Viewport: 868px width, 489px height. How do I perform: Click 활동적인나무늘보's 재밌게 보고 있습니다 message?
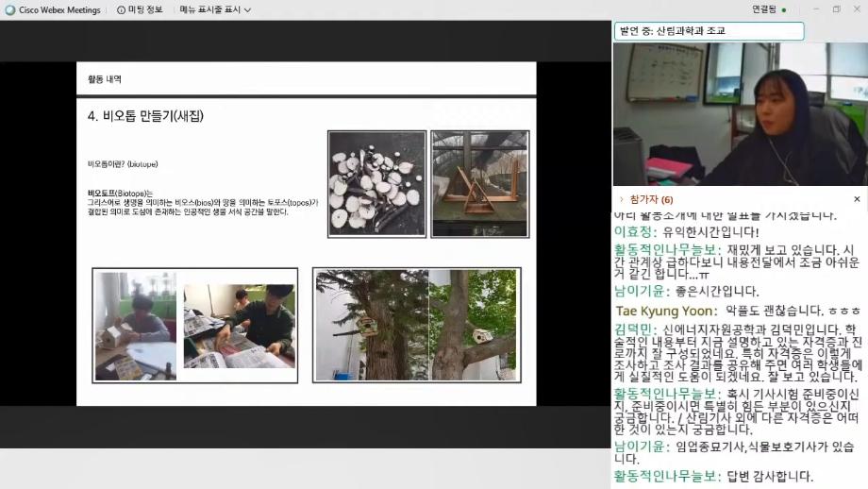[x=737, y=261]
